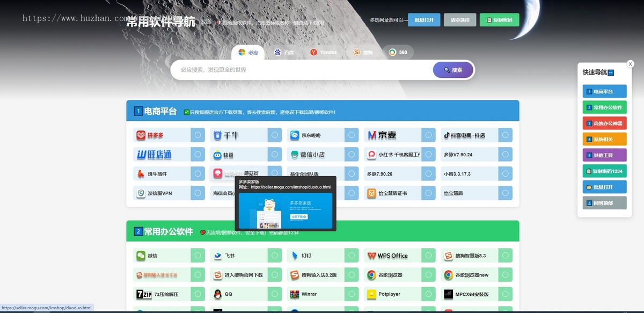Select the circle beside 旺店通
The height and width of the screenshot is (313, 644).
197,155
